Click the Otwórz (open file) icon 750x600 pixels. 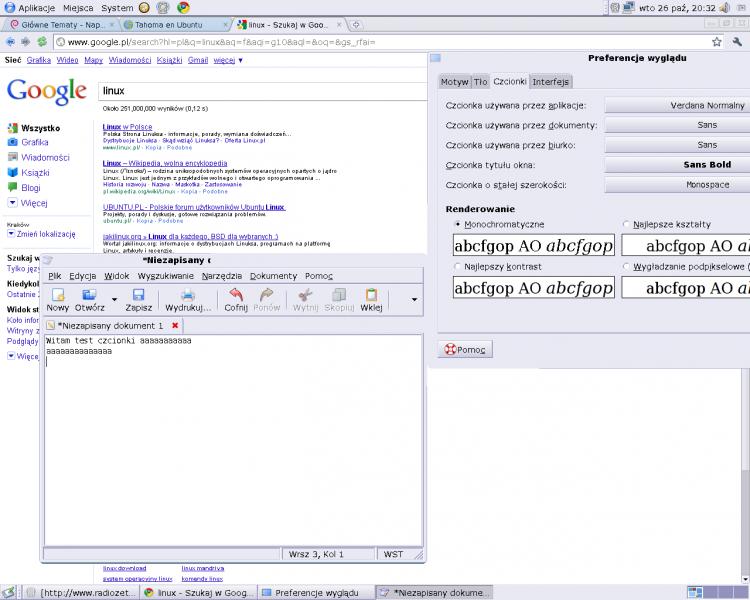(89, 296)
